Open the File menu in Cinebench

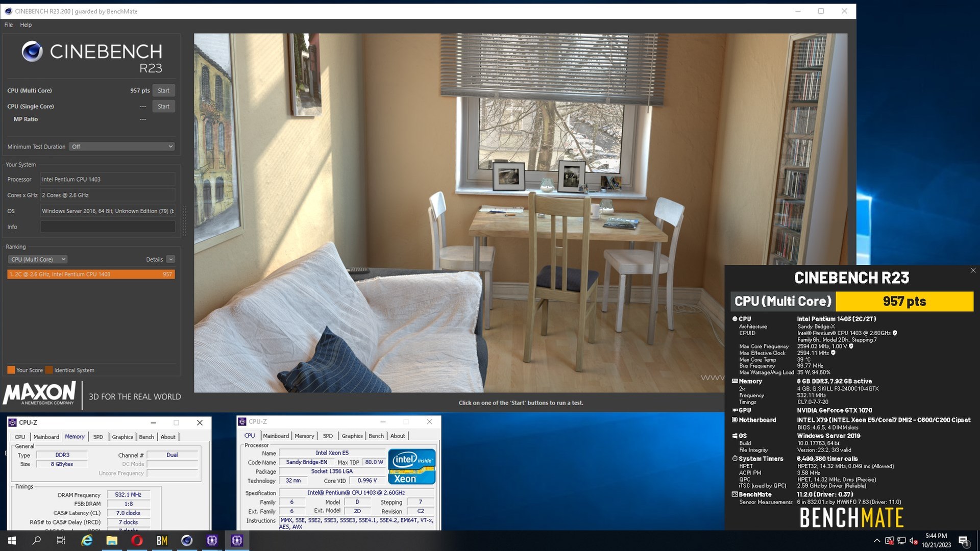(x=9, y=24)
